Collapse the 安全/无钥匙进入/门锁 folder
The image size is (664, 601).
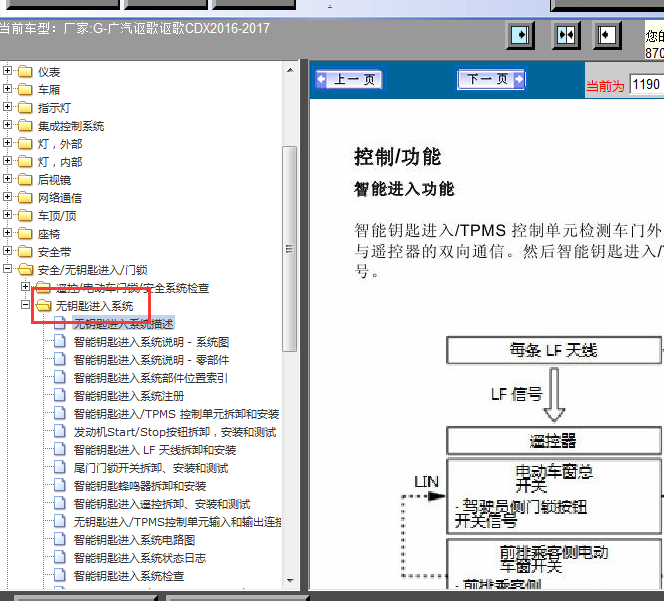[x=7, y=268]
